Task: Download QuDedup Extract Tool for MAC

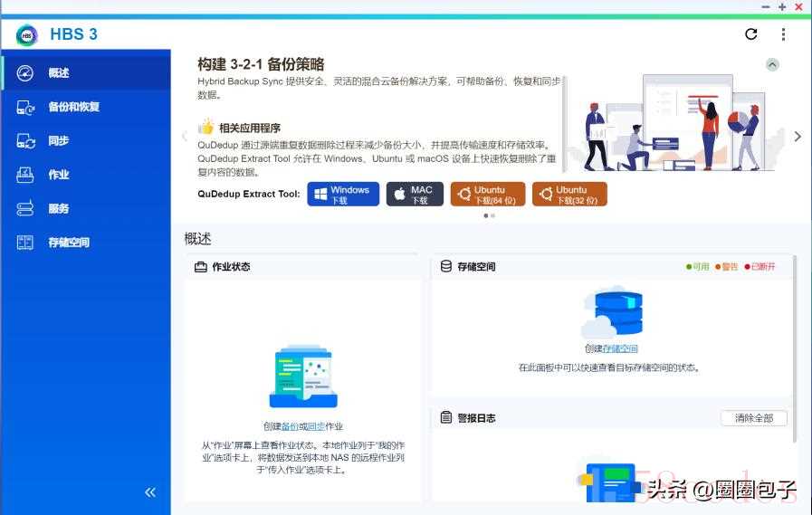Action: click(415, 194)
